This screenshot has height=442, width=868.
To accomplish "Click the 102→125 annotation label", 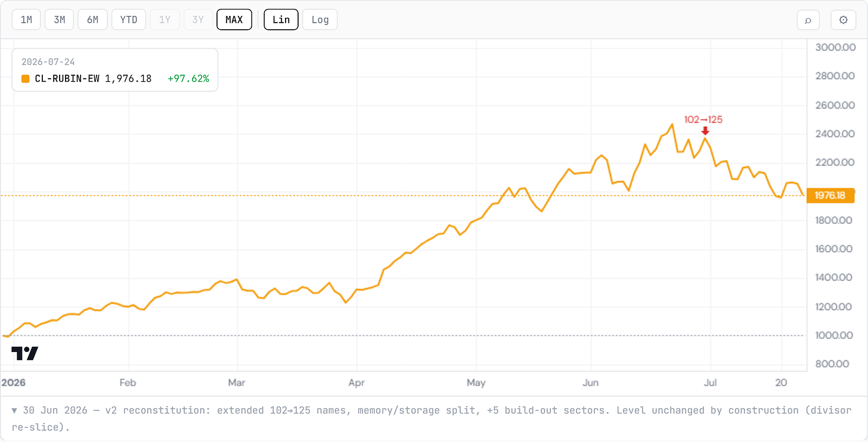I will tap(703, 119).
